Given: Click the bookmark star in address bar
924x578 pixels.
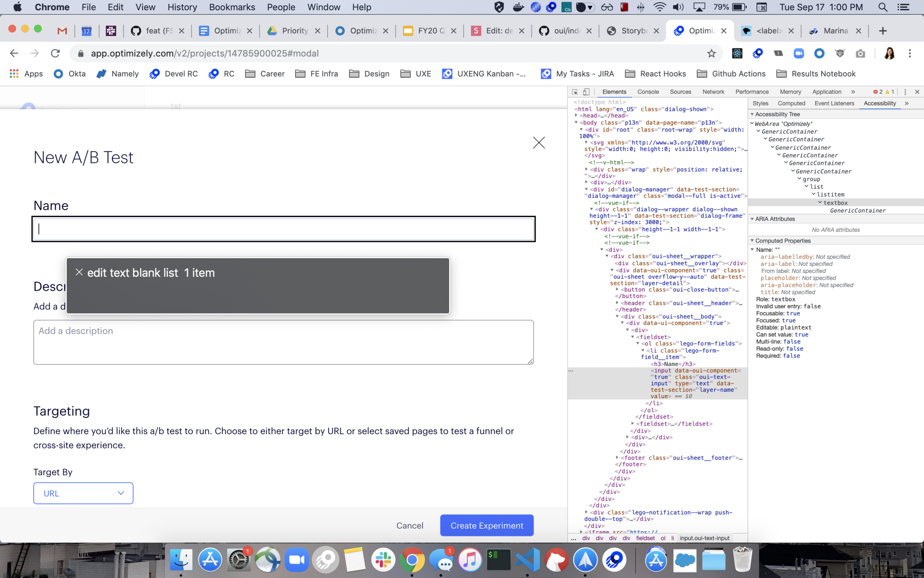Looking at the screenshot, I should click(x=711, y=54).
